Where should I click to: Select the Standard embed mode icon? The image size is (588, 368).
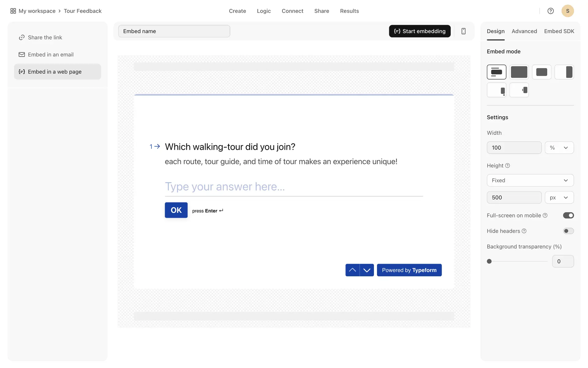(x=496, y=72)
